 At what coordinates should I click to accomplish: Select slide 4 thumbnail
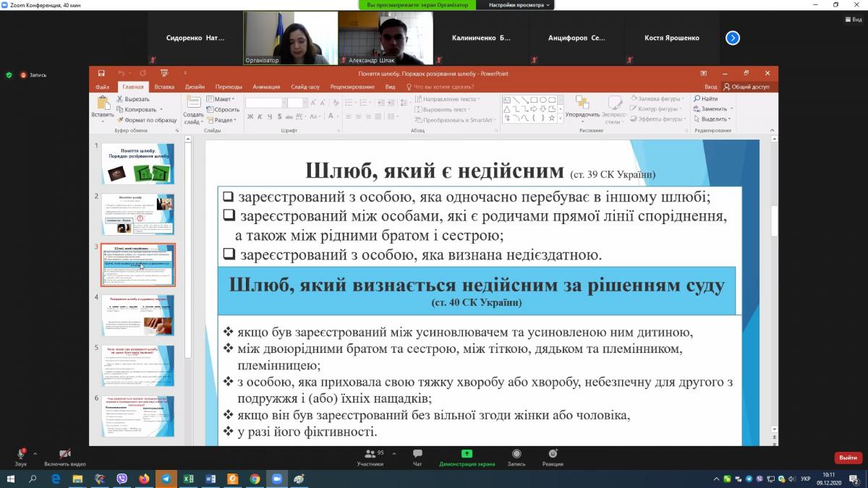[137, 315]
